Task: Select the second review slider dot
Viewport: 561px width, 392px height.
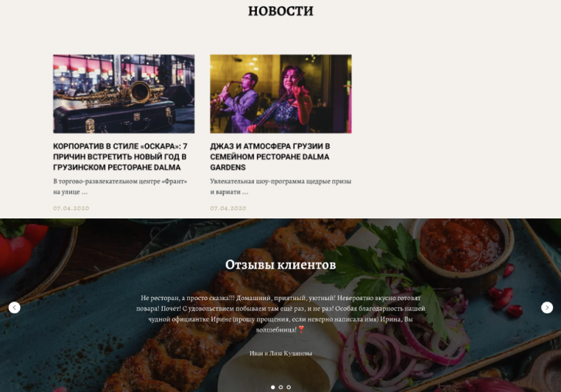Action: [x=280, y=387]
